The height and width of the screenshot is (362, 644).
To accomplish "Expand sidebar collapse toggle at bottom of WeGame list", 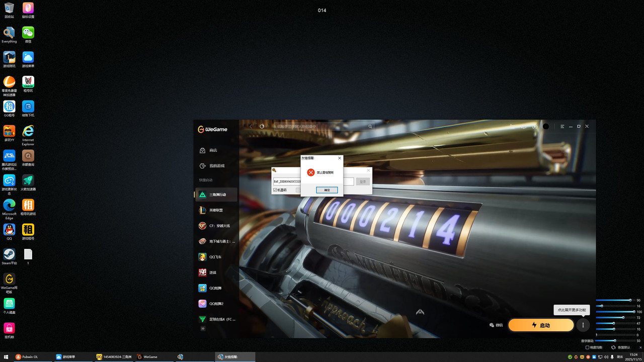I will tap(203, 328).
